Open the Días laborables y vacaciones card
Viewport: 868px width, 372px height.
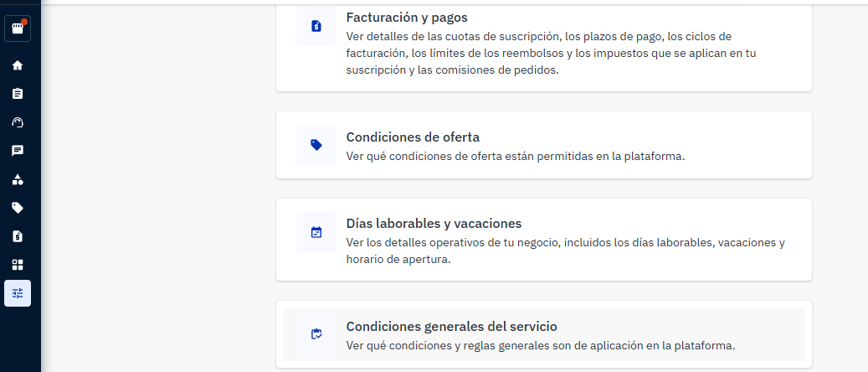(x=543, y=240)
